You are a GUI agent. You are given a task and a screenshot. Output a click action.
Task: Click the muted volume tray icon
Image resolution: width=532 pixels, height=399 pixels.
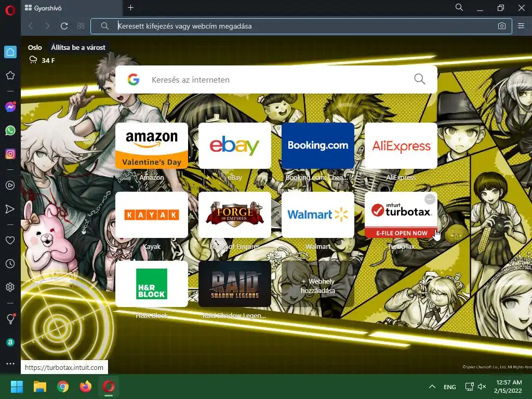482,387
